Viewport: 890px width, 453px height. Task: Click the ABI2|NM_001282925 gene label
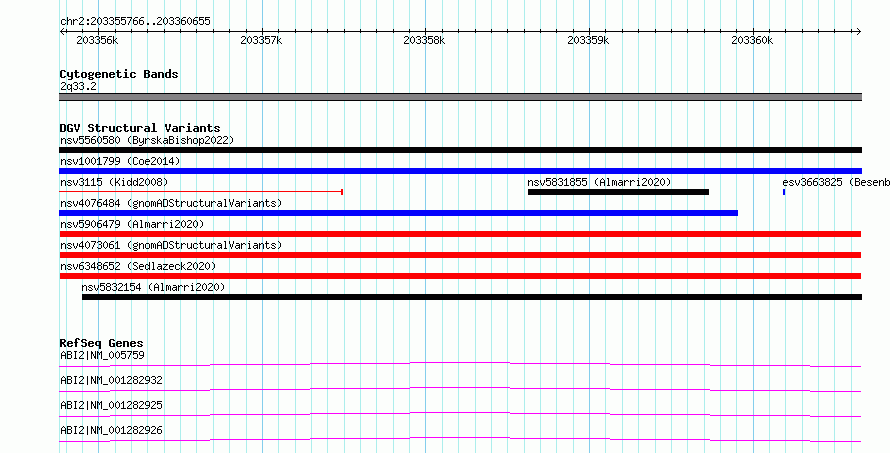[x=111, y=405]
